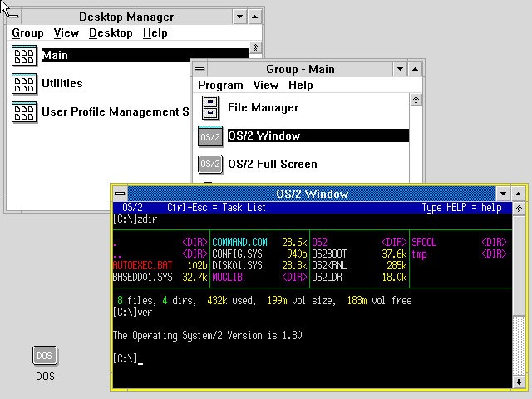Image resolution: width=532 pixels, height=399 pixels.
Task: Click the 'Type HELP = help' header text
Action: pos(462,207)
